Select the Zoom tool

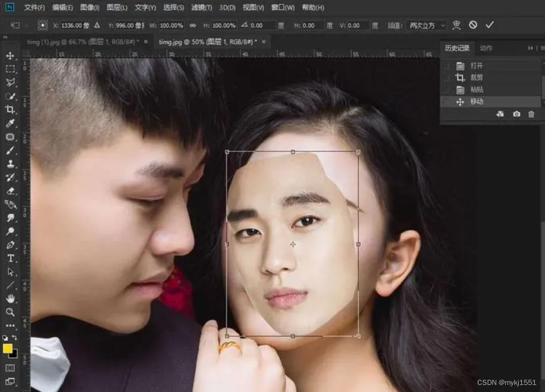click(x=10, y=312)
